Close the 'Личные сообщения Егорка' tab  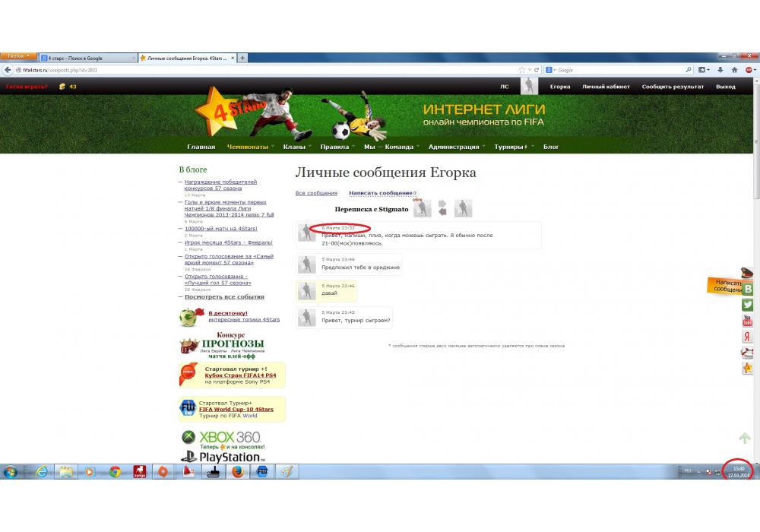[233, 59]
